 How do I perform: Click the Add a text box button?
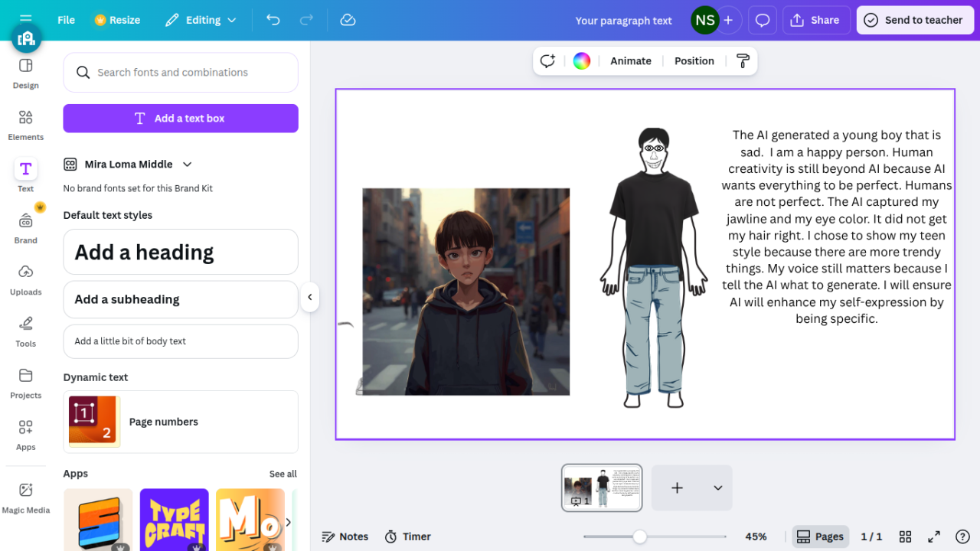[181, 119]
